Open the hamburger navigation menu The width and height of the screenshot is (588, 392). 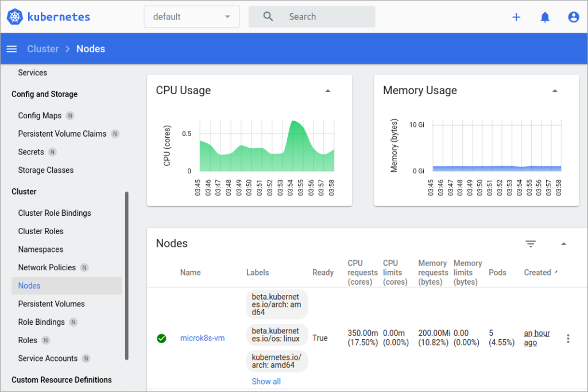click(11, 49)
